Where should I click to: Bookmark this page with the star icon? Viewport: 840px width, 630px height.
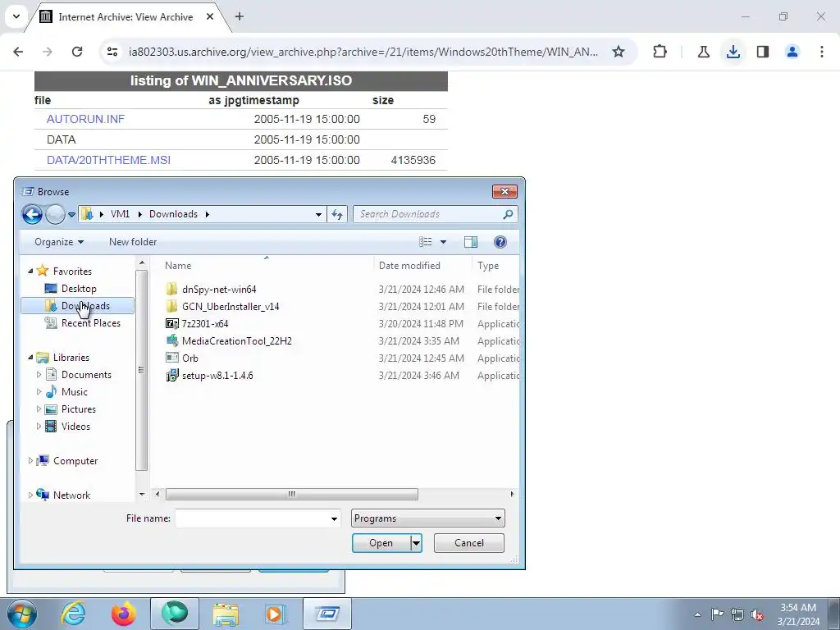619,52
